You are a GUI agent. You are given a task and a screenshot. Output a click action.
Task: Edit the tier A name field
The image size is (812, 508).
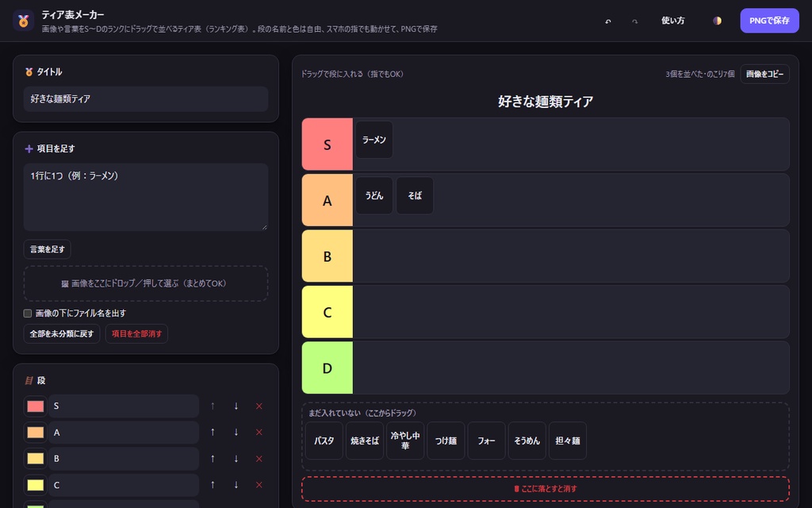(x=124, y=433)
